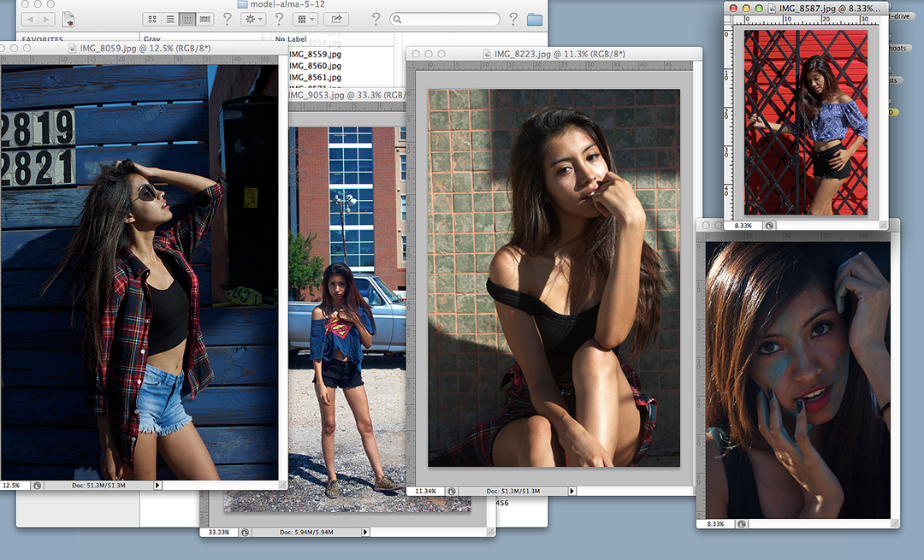Click status icon in IMG_8059.jpg status bar

click(37, 486)
